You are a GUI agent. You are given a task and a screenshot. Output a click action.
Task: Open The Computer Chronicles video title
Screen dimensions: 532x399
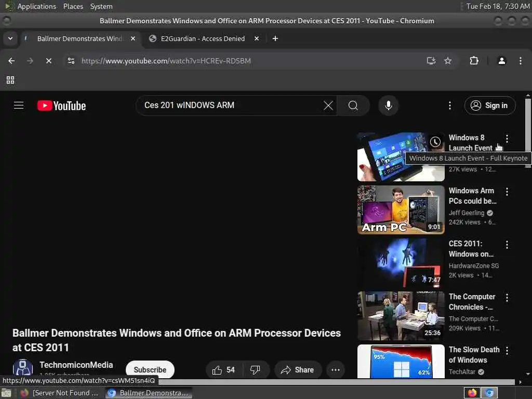pos(472,302)
